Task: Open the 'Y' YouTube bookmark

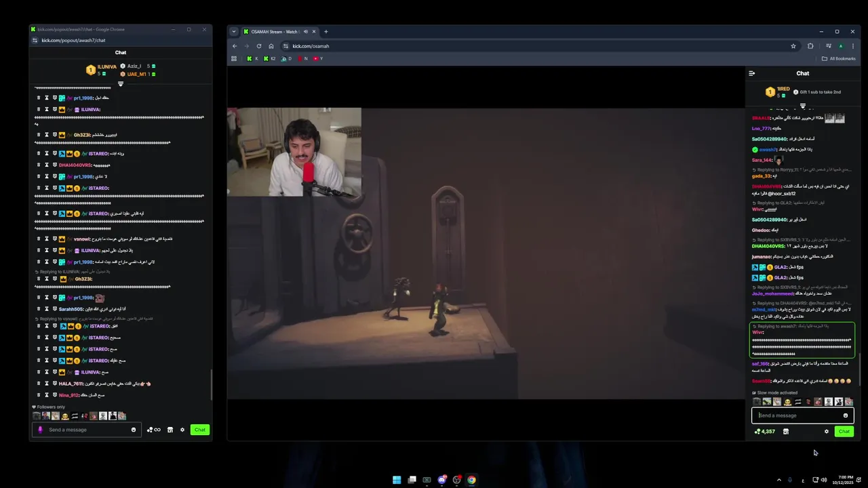Action: 318,59
